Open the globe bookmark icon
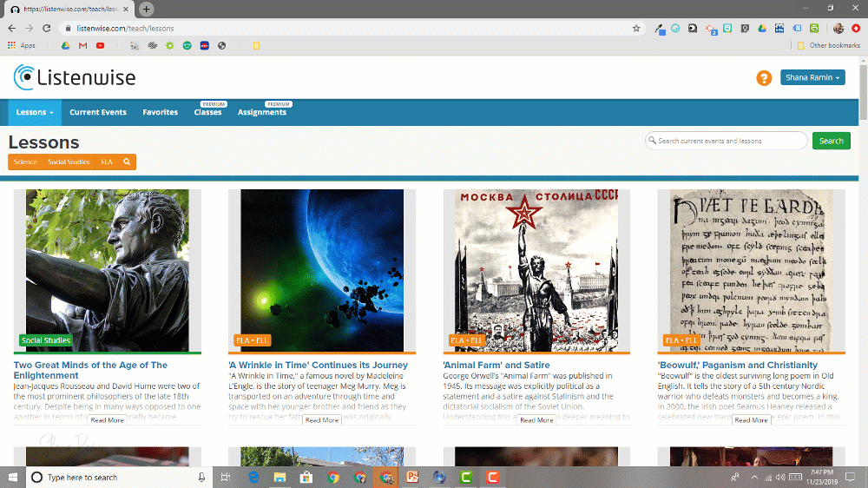 click(x=222, y=45)
